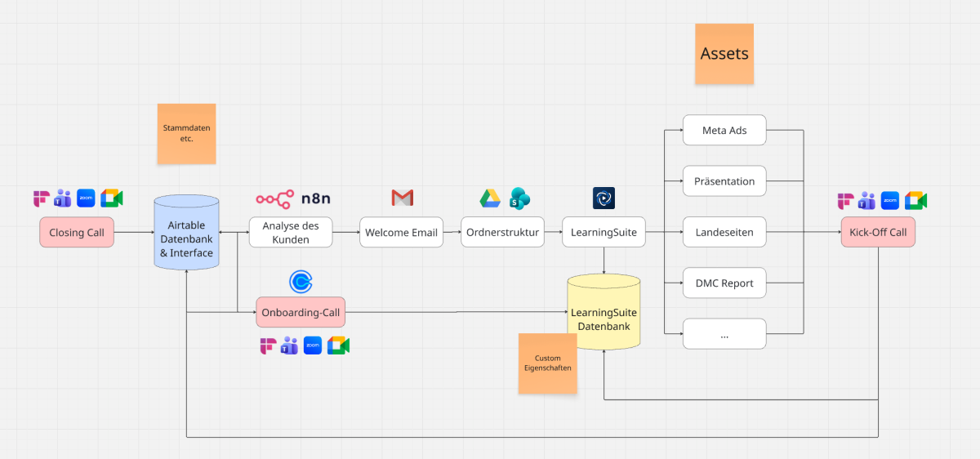Click the Kick-Off Call node
980x459 pixels.
point(878,232)
